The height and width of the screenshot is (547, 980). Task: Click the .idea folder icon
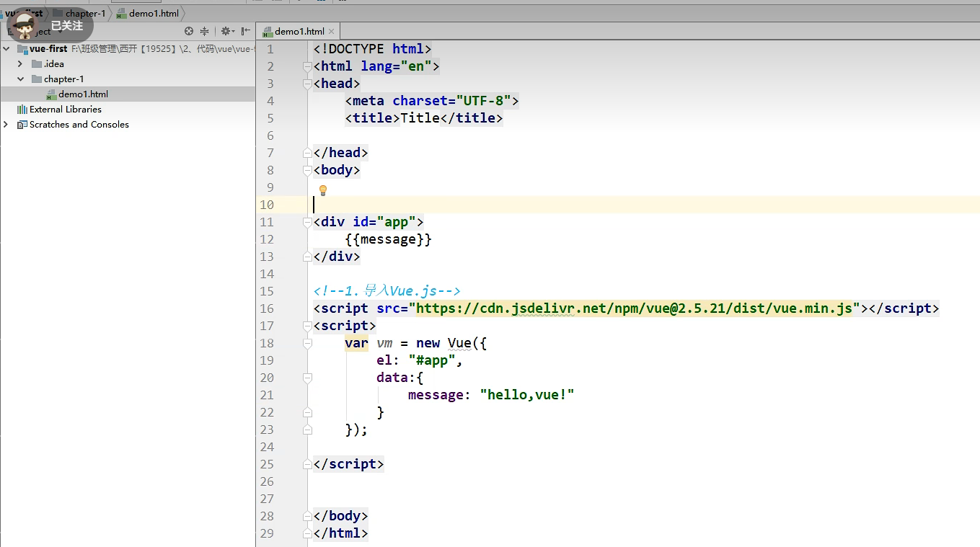pos(37,64)
